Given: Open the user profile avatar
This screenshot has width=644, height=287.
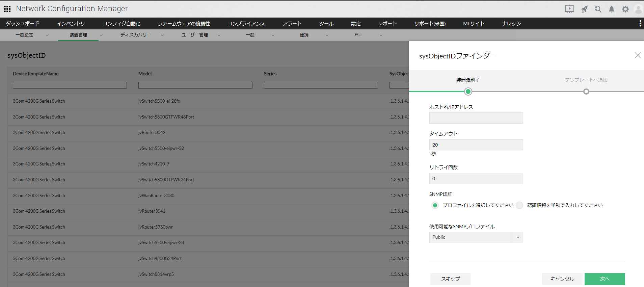Looking at the screenshot, I should [x=638, y=9].
